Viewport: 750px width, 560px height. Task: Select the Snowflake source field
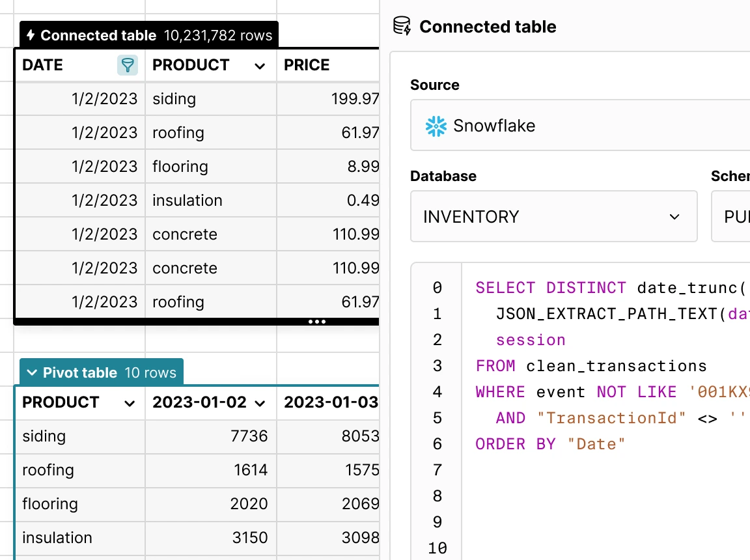coord(579,126)
